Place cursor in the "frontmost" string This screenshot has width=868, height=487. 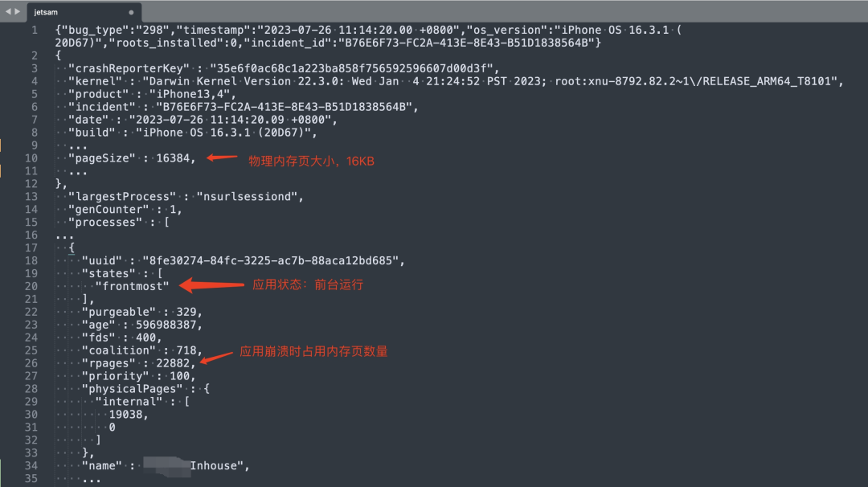click(x=133, y=286)
